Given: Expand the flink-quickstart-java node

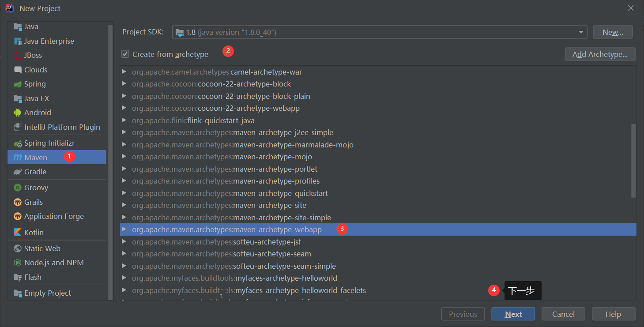Looking at the screenshot, I should point(124,120).
